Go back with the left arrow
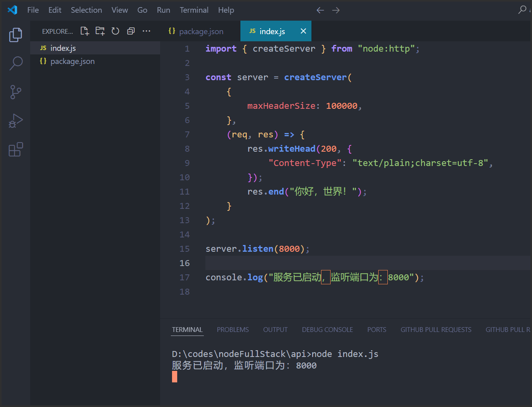Image resolution: width=532 pixels, height=407 pixels. (320, 10)
